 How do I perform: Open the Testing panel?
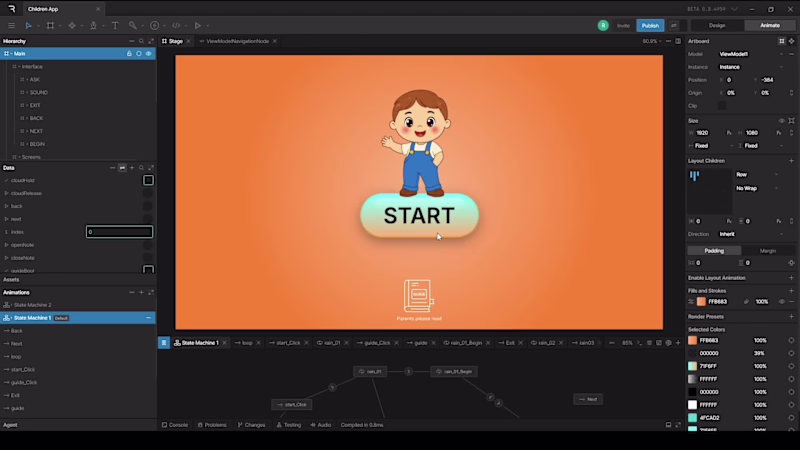click(288, 425)
